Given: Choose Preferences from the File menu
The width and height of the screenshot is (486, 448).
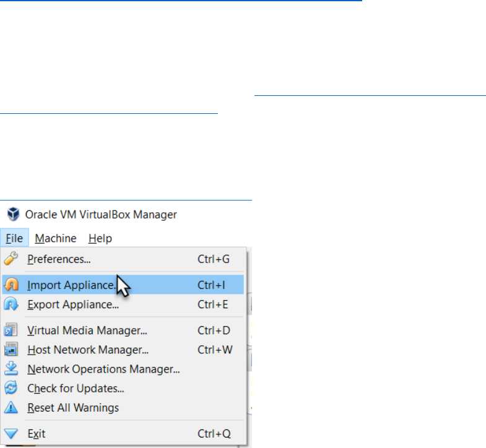Looking at the screenshot, I should click(123, 259).
